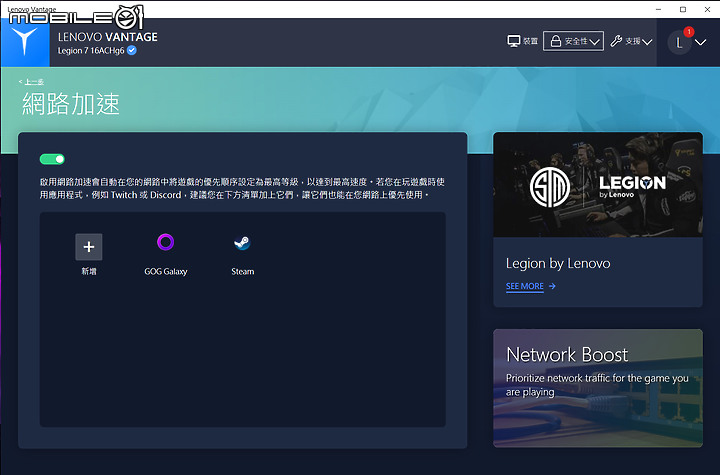Open the user profile avatar L

tap(679, 43)
